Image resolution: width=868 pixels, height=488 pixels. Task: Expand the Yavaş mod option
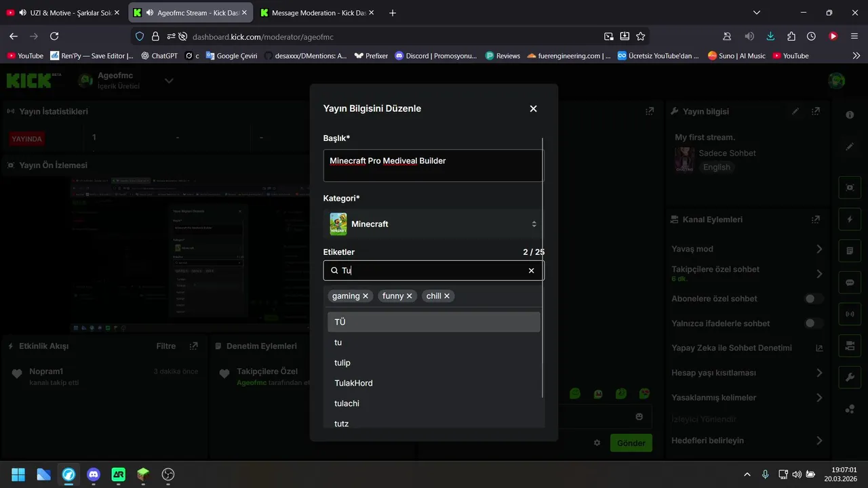[x=819, y=249]
